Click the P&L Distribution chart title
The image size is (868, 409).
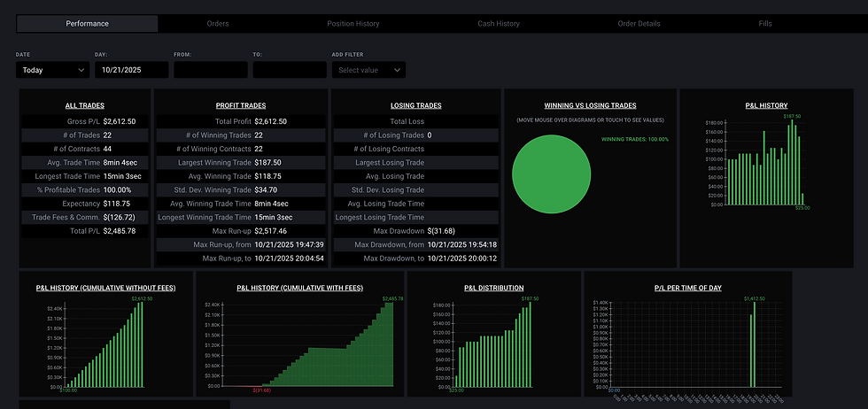494,288
